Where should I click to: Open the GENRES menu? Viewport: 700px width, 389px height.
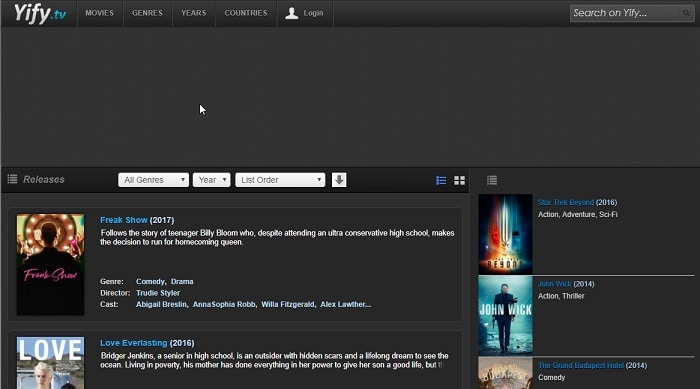coord(147,13)
